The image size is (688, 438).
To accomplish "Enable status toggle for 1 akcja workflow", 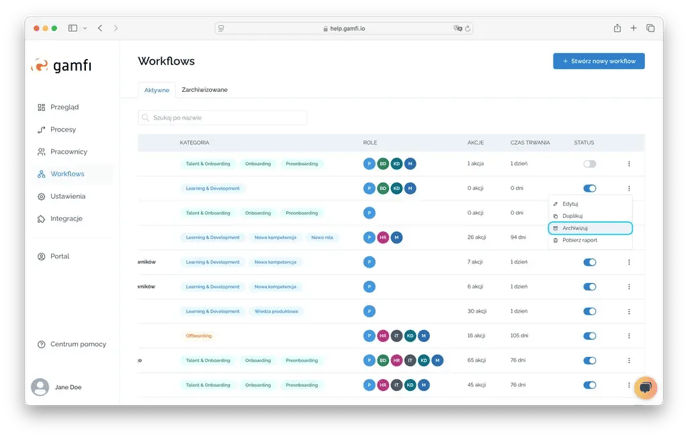I will pyautogui.click(x=589, y=164).
